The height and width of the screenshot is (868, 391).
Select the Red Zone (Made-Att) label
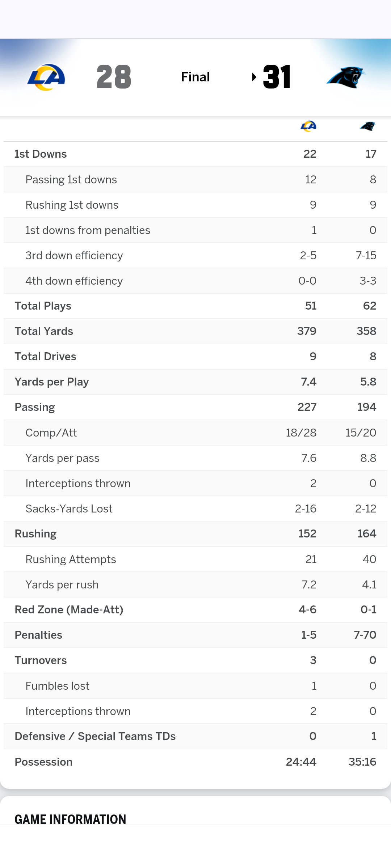69,610
